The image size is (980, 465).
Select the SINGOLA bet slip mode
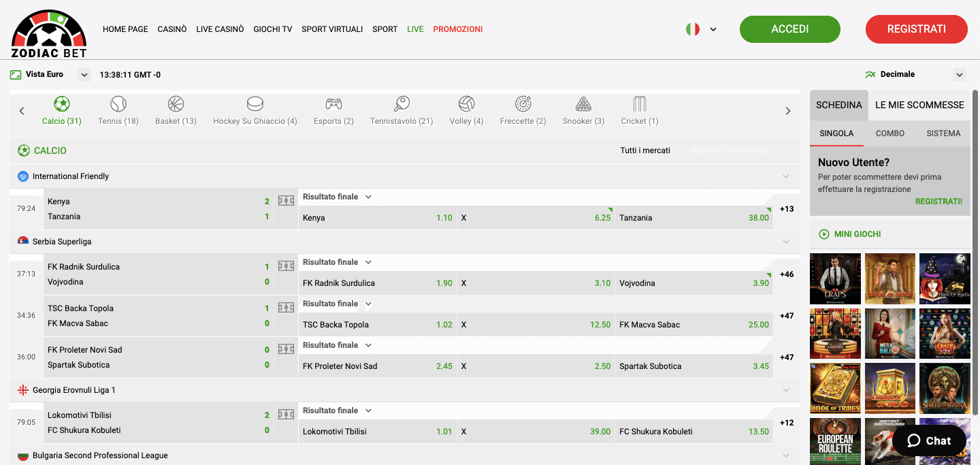point(836,133)
